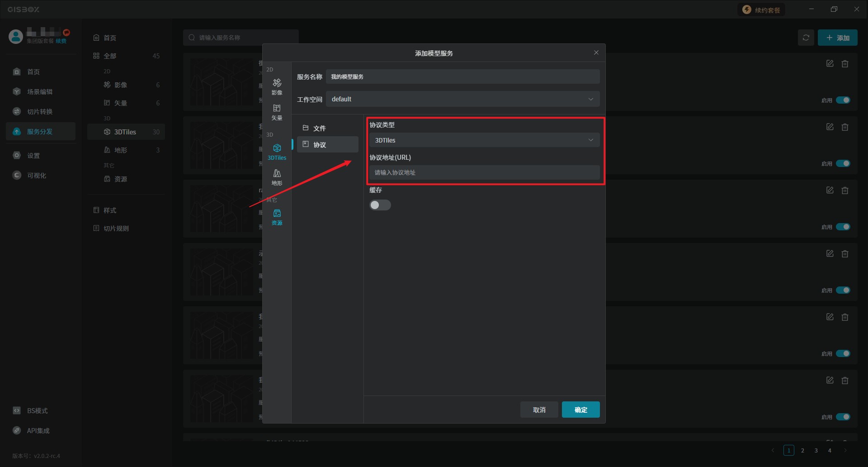This screenshot has width=868, height=467.
Task: Expand the 协议类型 3DTiles dropdown
Action: [484, 140]
